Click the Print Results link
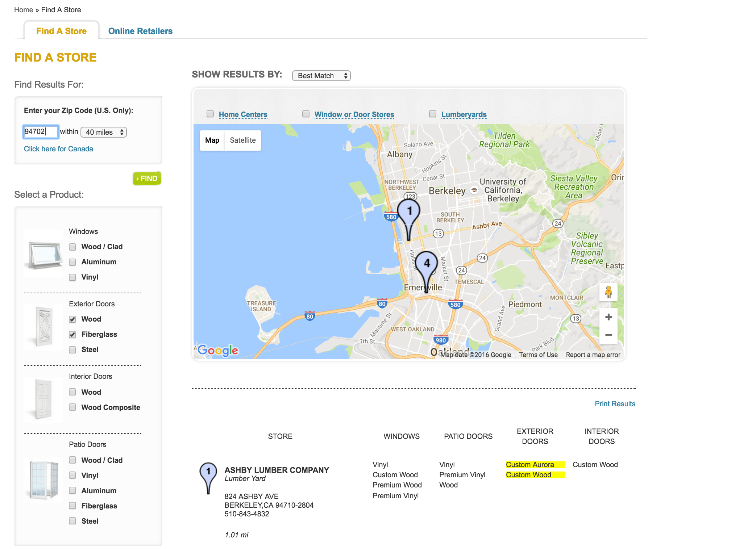756x549 pixels. (x=615, y=404)
